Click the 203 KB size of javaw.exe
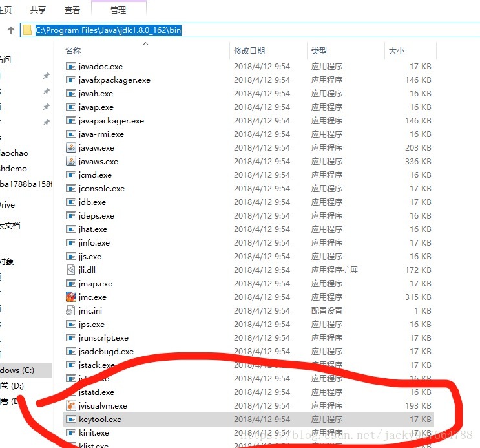This screenshot has width=480, height=448. (418, 147)
